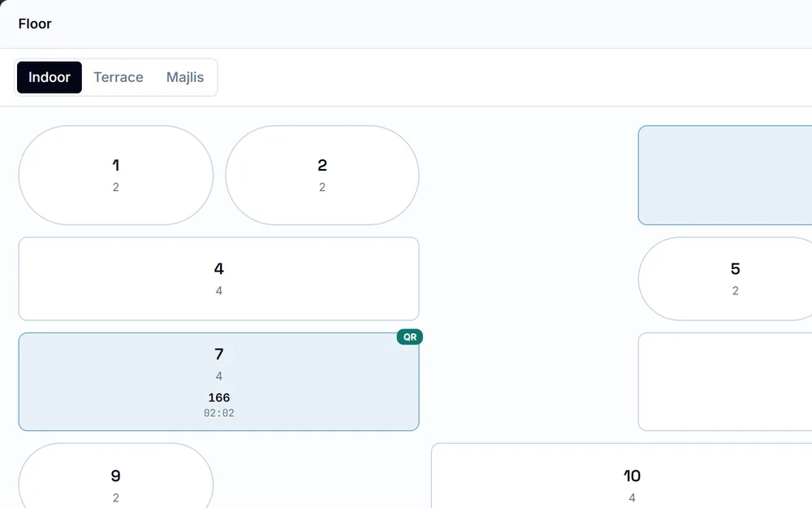Click the seat count under table 5's number
Image resolution: width=812 pixels, height=508 pixels.
[736, 291]
